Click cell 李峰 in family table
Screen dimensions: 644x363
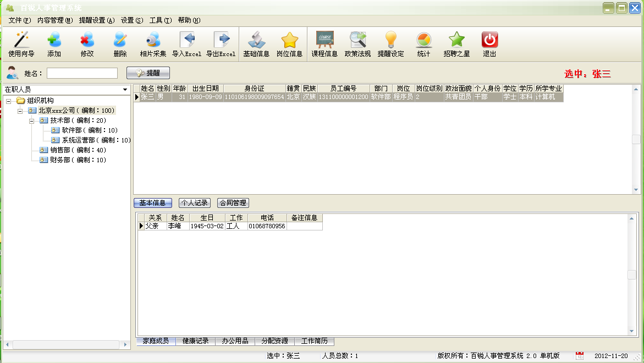[x=178, y=226]
